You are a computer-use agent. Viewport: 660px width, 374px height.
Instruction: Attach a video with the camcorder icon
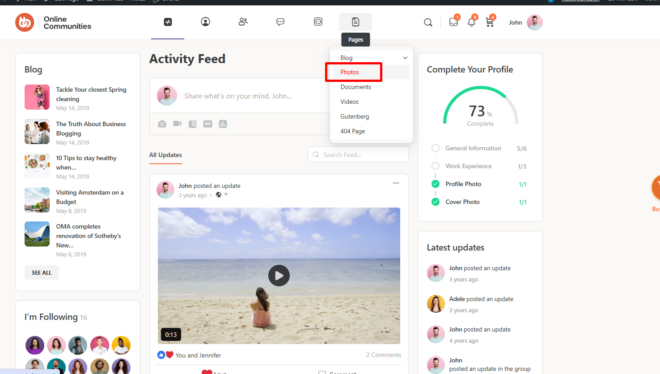(x=177, y=124)
